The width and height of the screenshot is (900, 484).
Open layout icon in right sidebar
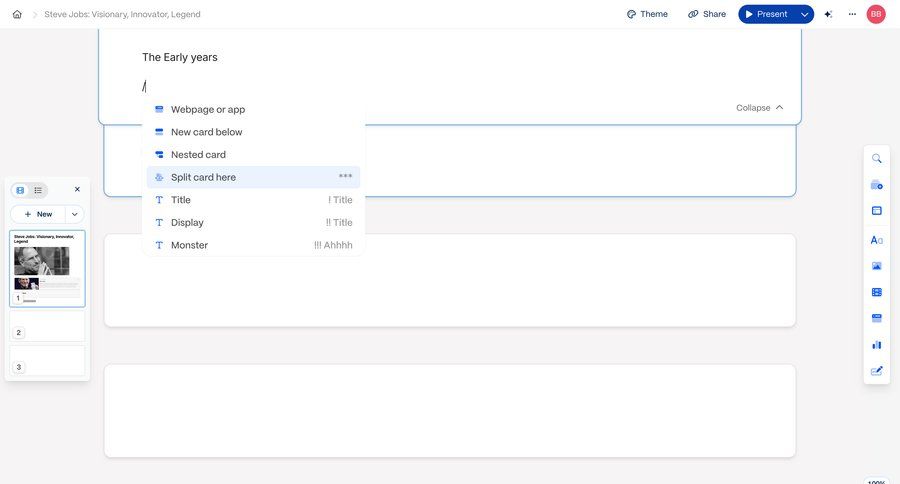[876, 211]
